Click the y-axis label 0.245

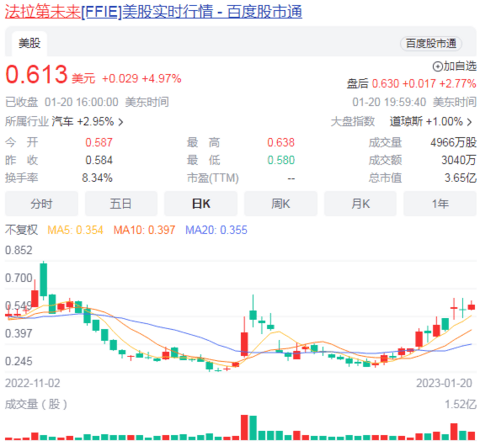coord(19,361)
